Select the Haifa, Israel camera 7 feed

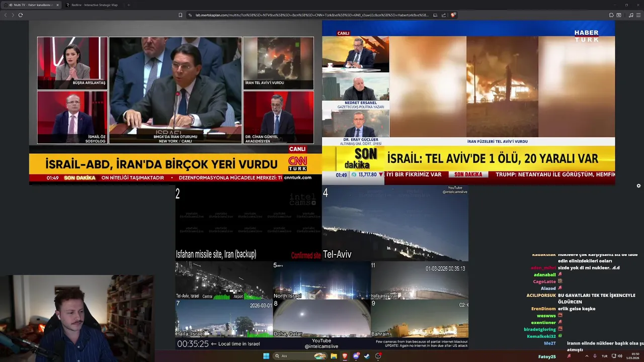click(224, 318)
